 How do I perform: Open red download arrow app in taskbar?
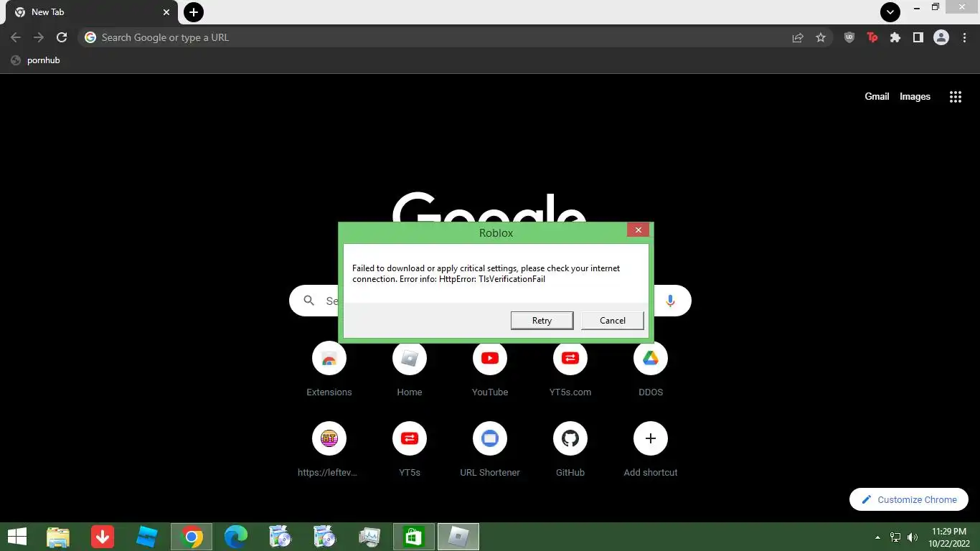(103, 537)
